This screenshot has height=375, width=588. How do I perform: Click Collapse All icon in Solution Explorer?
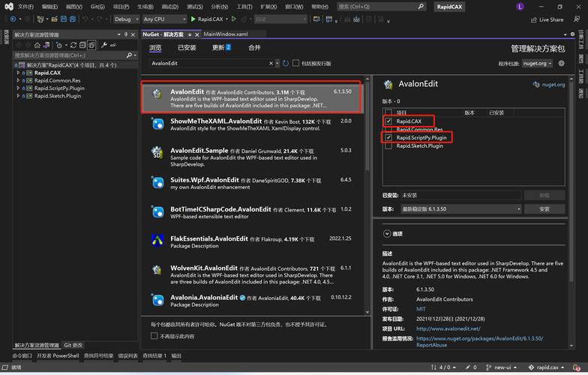click(82, 45)
